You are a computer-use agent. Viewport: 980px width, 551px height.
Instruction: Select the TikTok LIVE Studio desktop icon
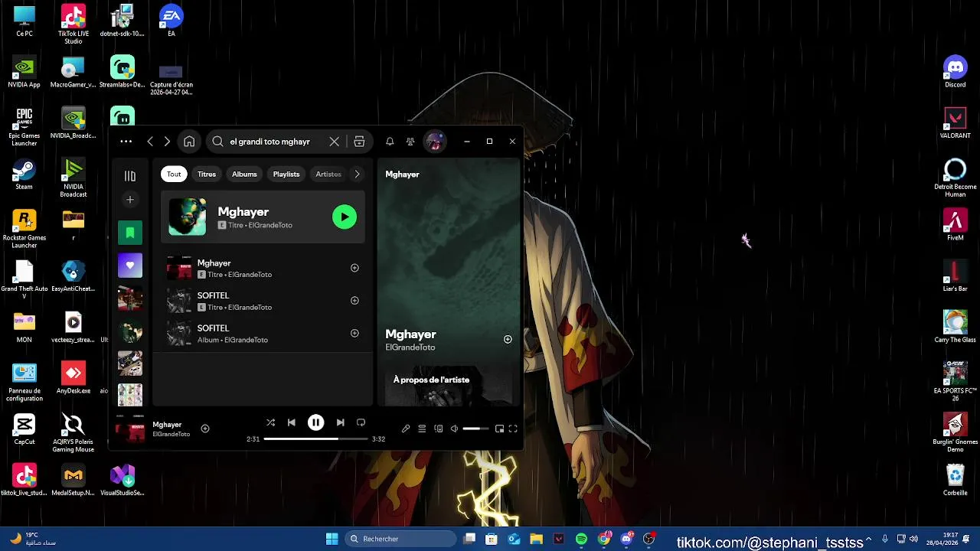(73, 24)
